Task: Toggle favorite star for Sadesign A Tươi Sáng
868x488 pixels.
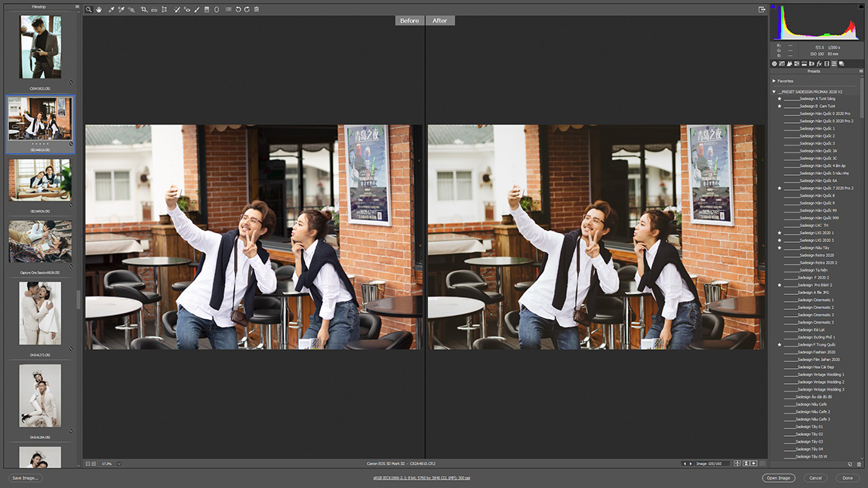Action: click(x=780, y=99)
